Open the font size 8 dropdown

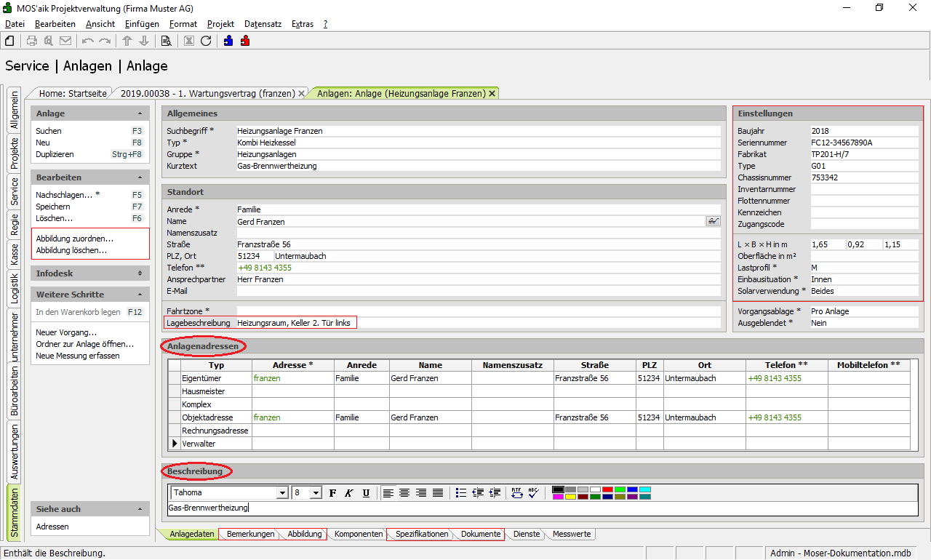[x=316, y=493]
